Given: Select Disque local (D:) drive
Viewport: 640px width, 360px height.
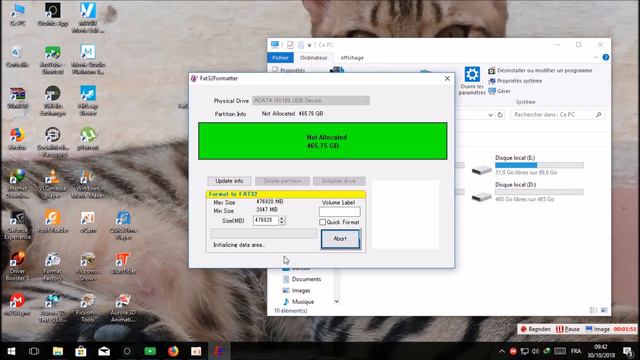Looking at the screenshot, I should pos(527,192).
